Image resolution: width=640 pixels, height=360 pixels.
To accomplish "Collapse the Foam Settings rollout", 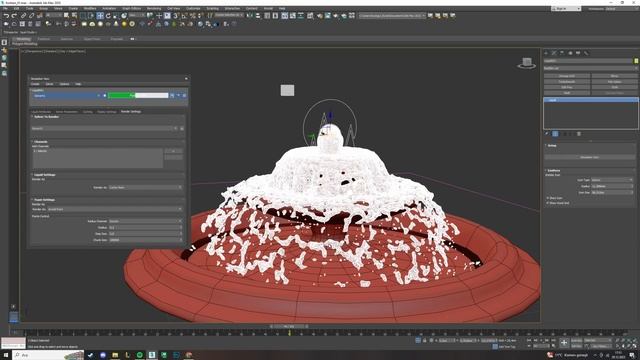I will click(44, 200).
